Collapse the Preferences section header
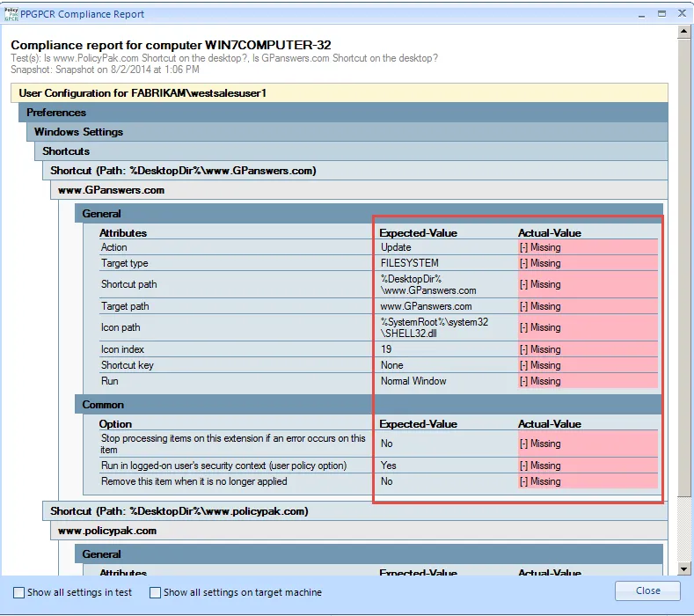This screenshot has width=694, height=616. [343, 113]
